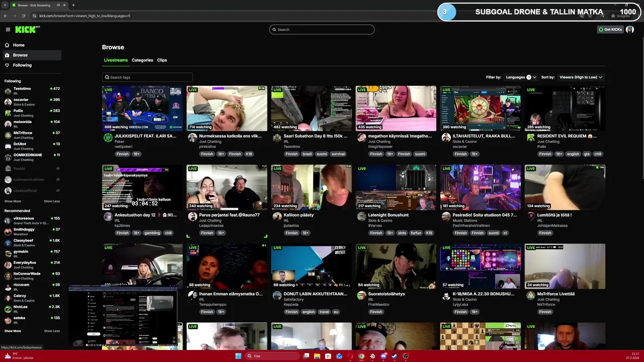Open Testotimo channel avatar in sidebar
Image resolution: width=644 pixels, height=362 pixels.
click(x=8, y=91)
